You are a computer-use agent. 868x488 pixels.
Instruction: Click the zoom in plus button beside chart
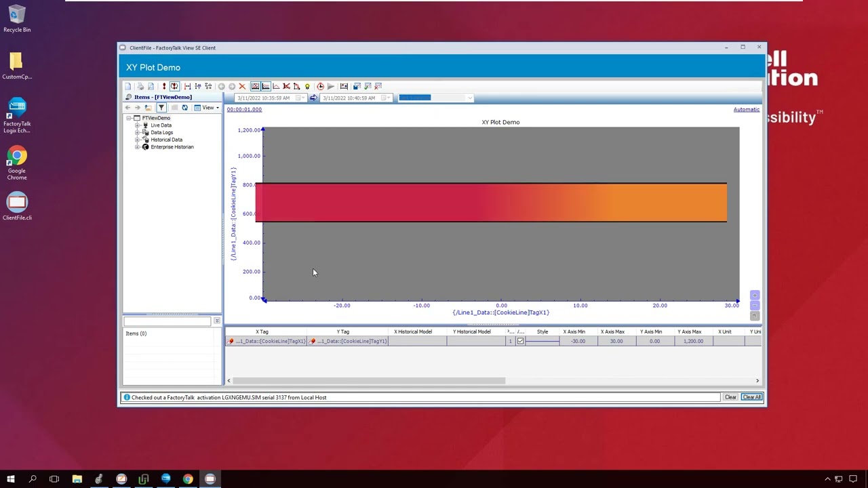[755, 296]
